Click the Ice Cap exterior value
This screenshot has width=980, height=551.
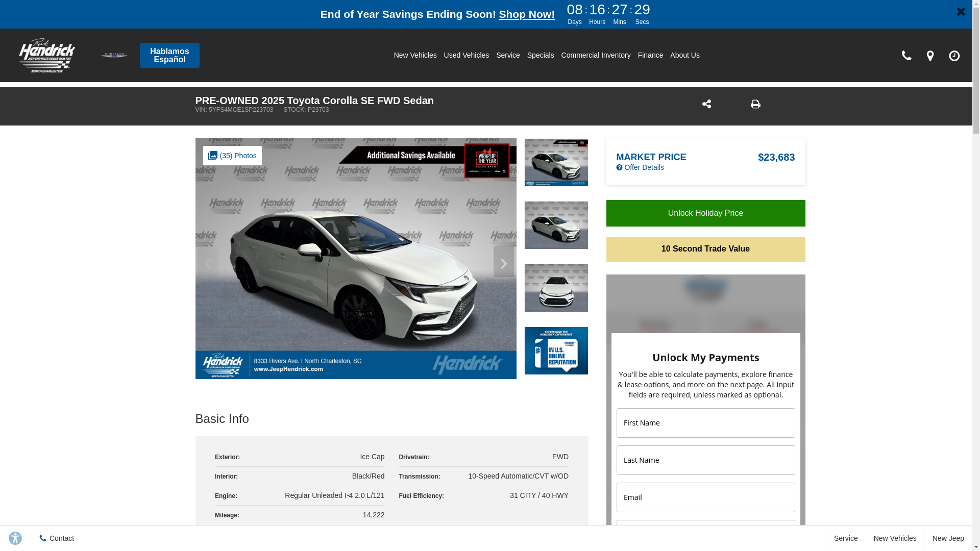372,457
